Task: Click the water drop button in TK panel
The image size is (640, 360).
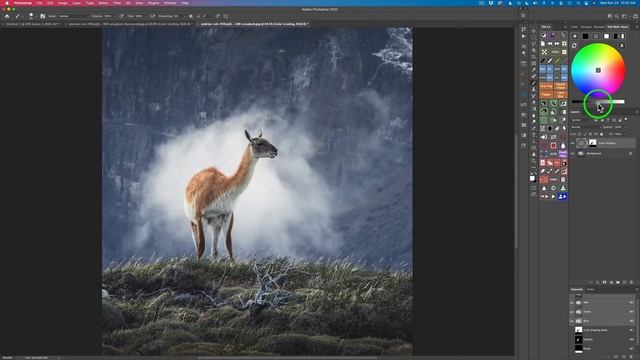Action: 563,146
